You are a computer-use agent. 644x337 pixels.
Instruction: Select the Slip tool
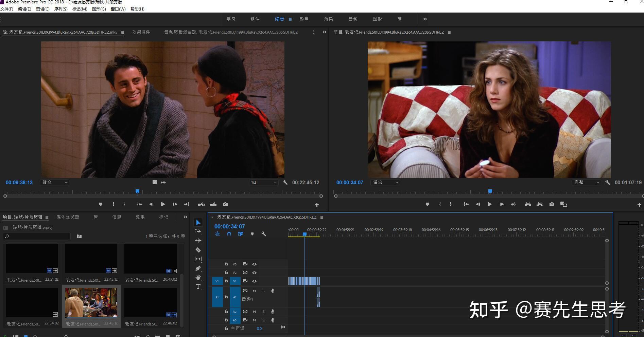point(198,259)
